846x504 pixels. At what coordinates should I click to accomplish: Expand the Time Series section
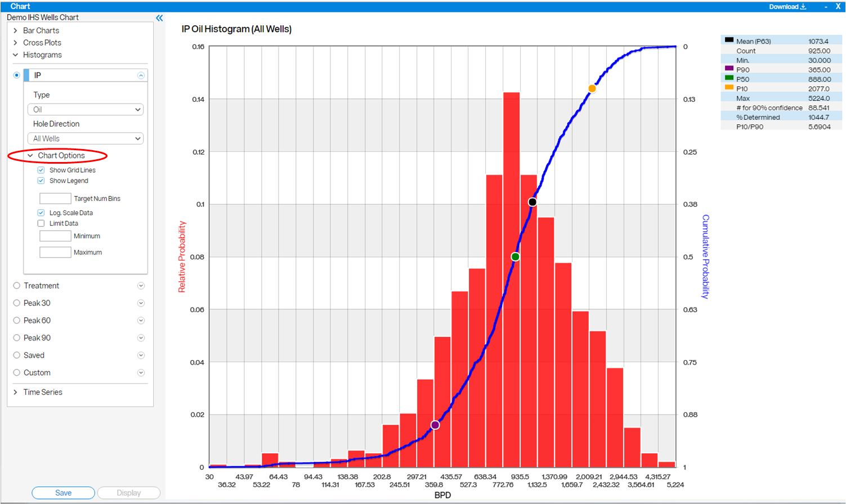pyautogui.click(x=15, y=392)
